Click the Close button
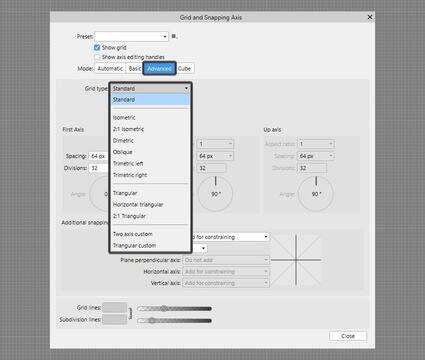The height and width of the screenshot is (360, 425). coord(348,336)
